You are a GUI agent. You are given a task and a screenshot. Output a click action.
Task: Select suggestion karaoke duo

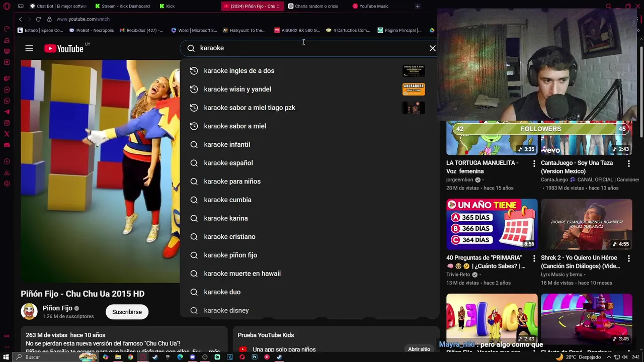(x=308, y=292)
